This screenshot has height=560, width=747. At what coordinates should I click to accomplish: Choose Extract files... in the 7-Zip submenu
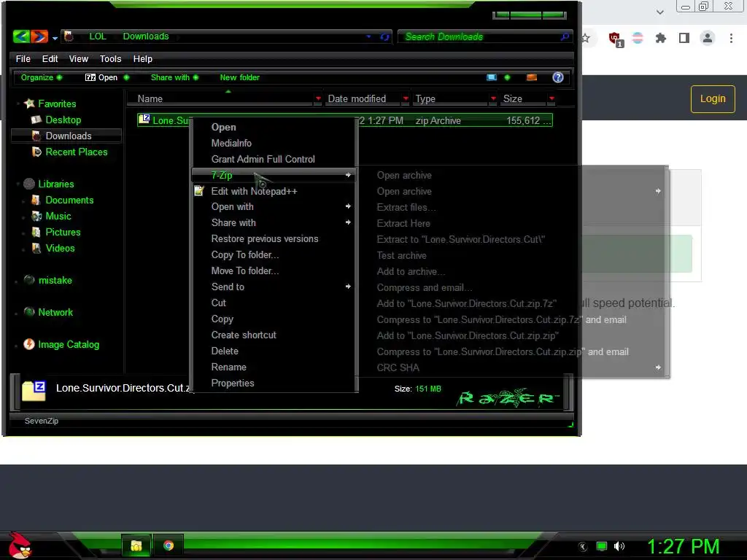406,207
